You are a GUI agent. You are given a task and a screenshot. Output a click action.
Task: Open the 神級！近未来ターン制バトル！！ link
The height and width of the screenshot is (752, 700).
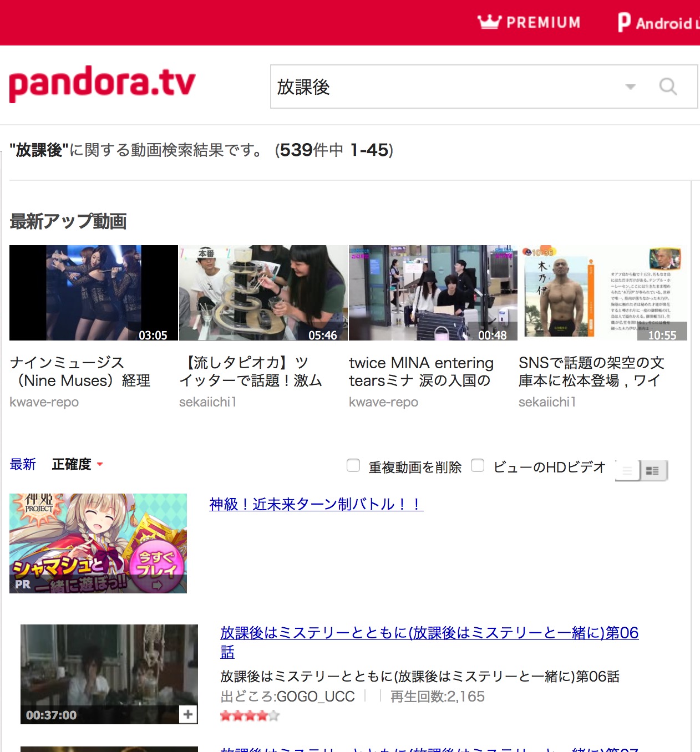pos(316,504)
